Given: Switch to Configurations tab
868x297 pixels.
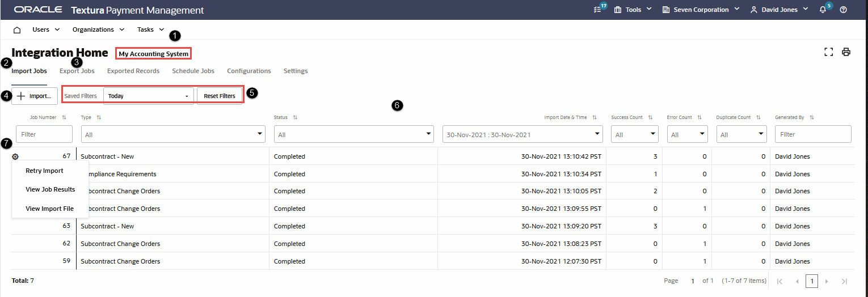Looking at the screenshot, I should pyautogui.click(x=249, y=71).
